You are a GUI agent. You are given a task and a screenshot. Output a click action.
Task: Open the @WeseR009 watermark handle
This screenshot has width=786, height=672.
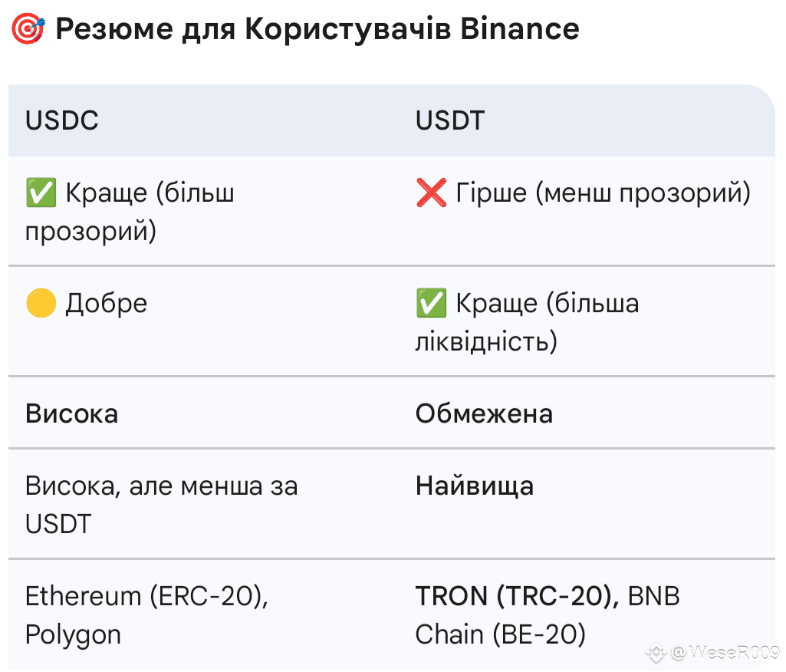tap(725, 653)
